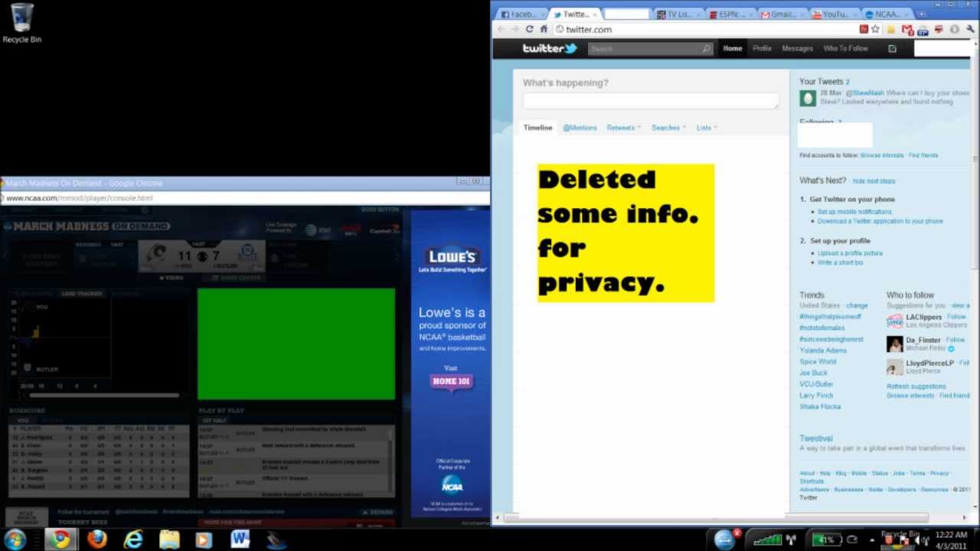Open Microsoft Word from the taskbar

(240, 540)
